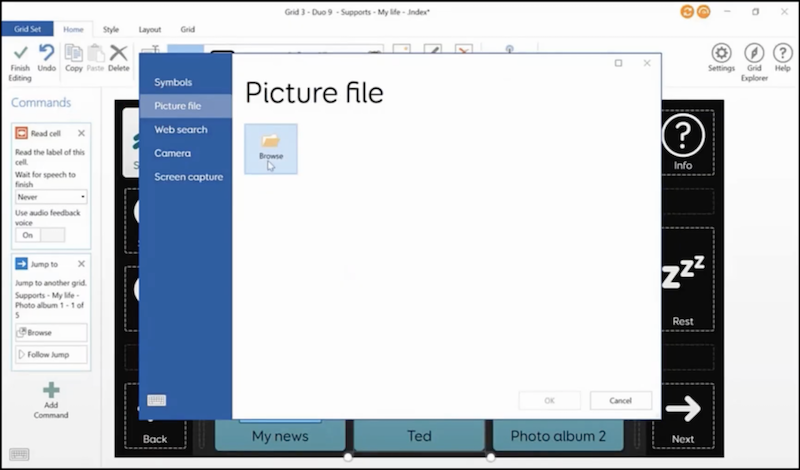Open Settings via the gear icon
800x470 pixels.
721,53
